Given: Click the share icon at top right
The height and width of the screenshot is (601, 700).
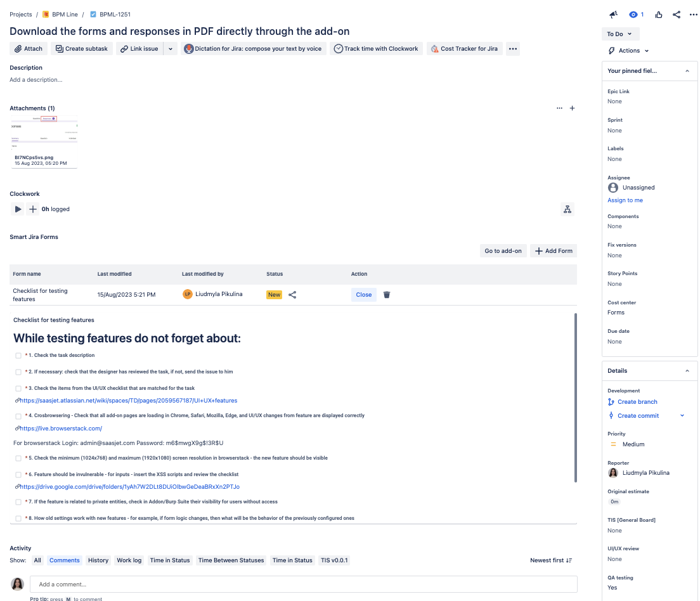Looking at the screenshot, I should pyautogui.click(x=677, y=15).
